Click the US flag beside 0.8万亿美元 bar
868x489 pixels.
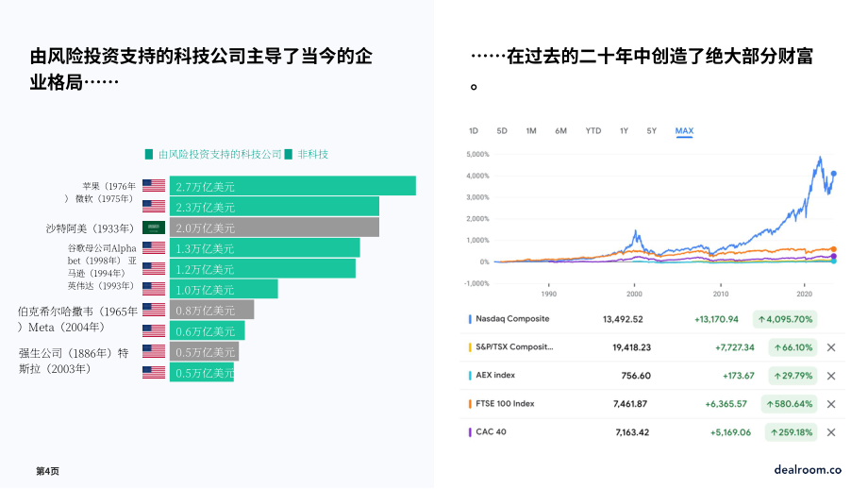point(154,310)
